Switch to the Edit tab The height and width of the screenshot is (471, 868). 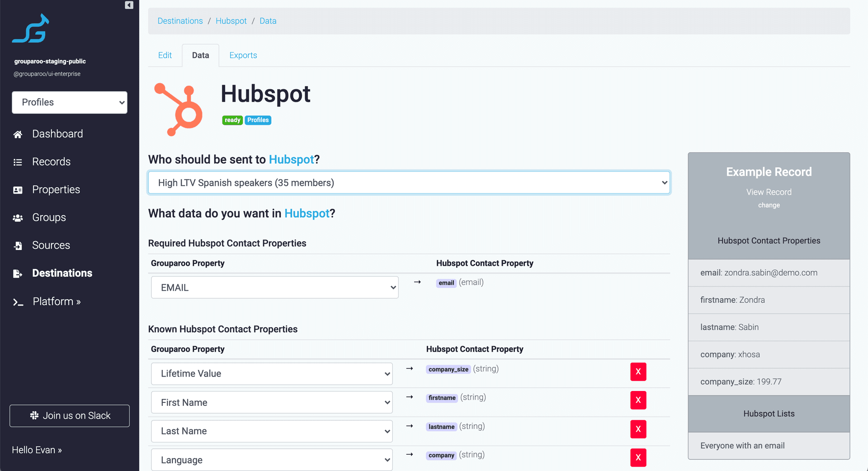[165, 55]
